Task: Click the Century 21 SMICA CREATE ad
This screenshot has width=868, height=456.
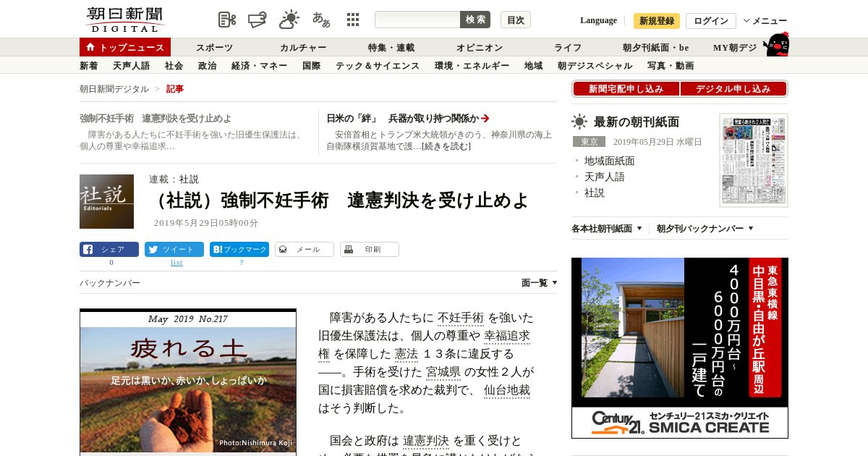Action: point(680,348)
